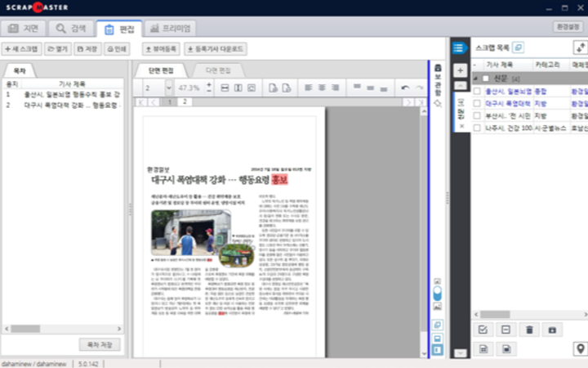Select the 목차 tab

point(20,70)
